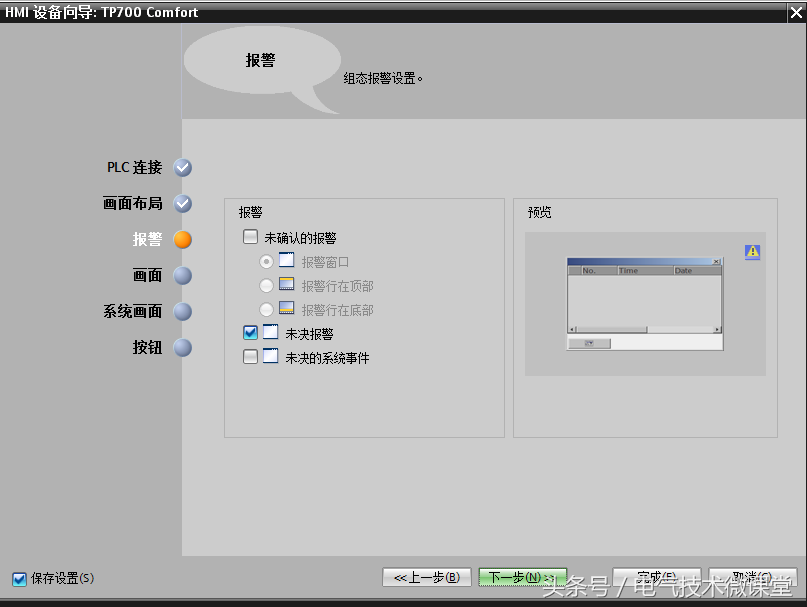The height and width of the screenshot is (607, 807).
Task: Click the 取消(C) cancel button
Action: coord(752,577)
